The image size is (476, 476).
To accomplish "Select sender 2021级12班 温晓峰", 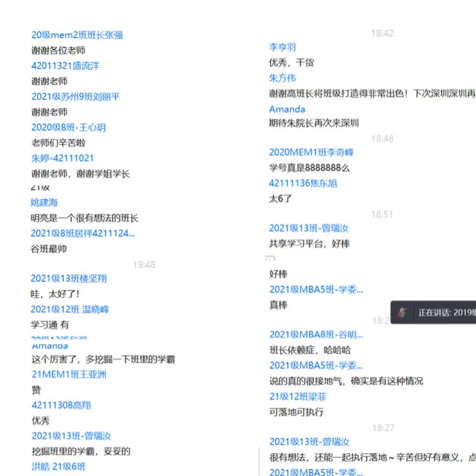I will click(70, 310).
